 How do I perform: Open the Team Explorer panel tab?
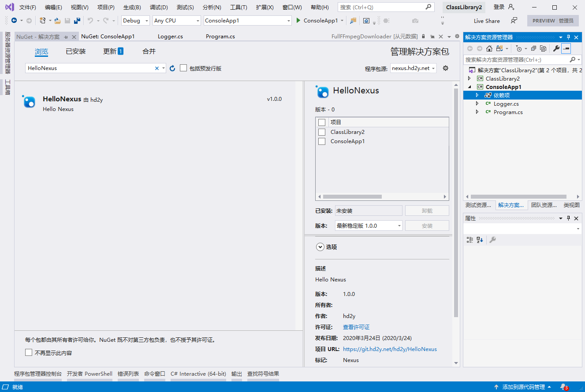click(544, 205)
